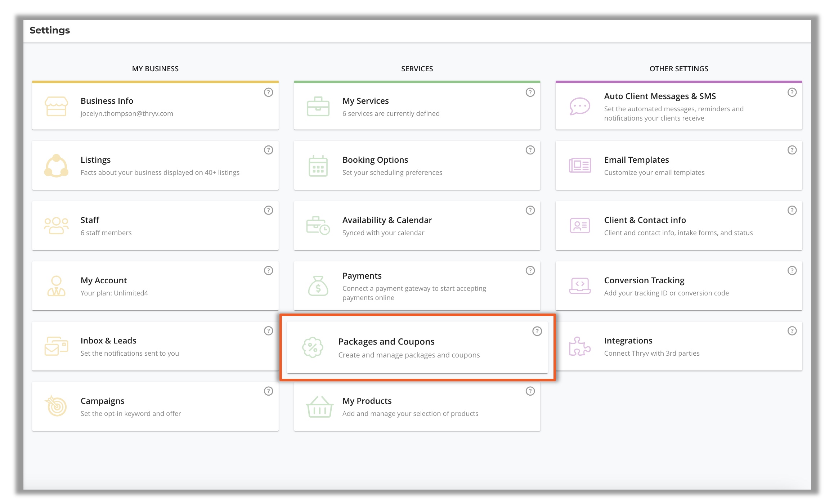834x504 pixels.
Task: Open Email Templates settings
Action: pos(679,166)
